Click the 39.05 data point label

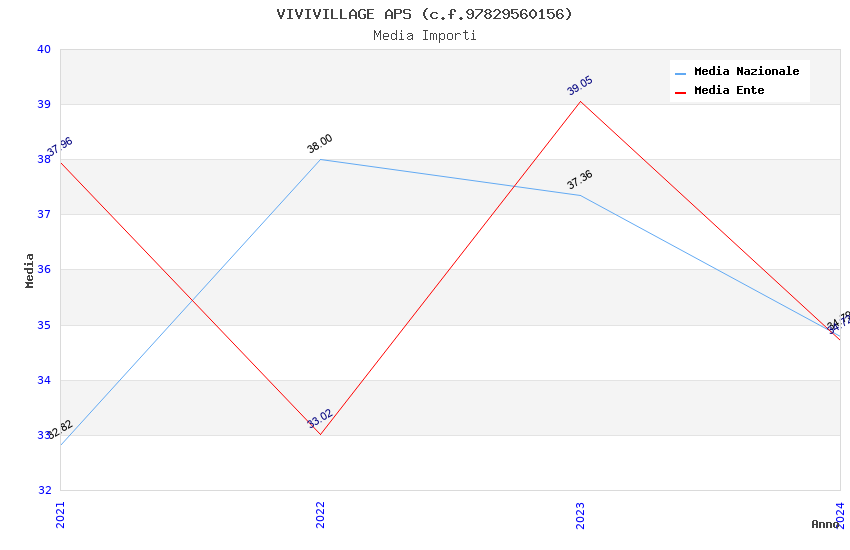(x=580, y=86)
